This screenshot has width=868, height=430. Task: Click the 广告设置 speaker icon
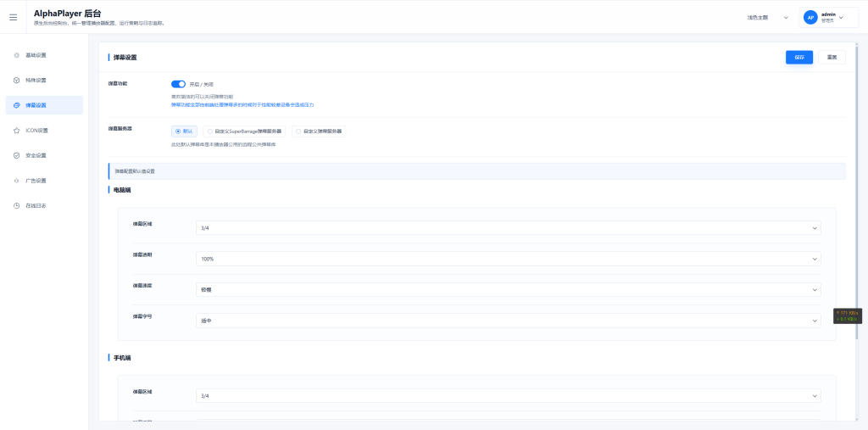coord(17,181)
